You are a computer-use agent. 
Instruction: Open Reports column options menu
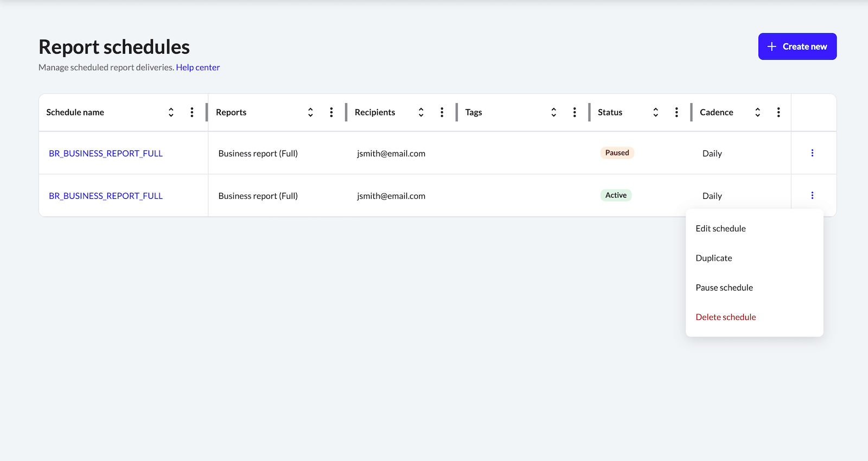pyautogui.click(x=331, y=112)
